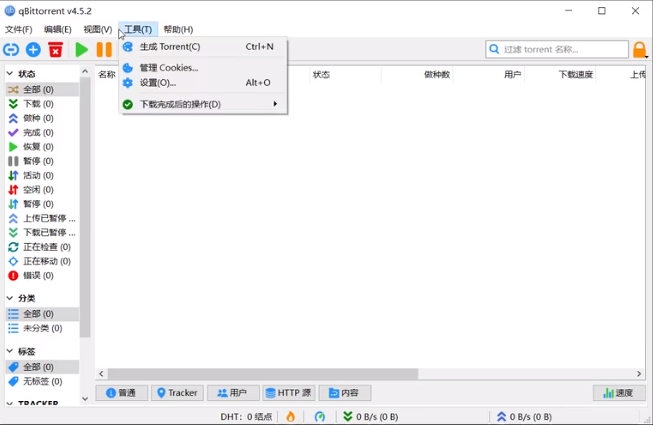Click sidebar scrollbar down arrow

pyautogui.click(x=85, y=399)
